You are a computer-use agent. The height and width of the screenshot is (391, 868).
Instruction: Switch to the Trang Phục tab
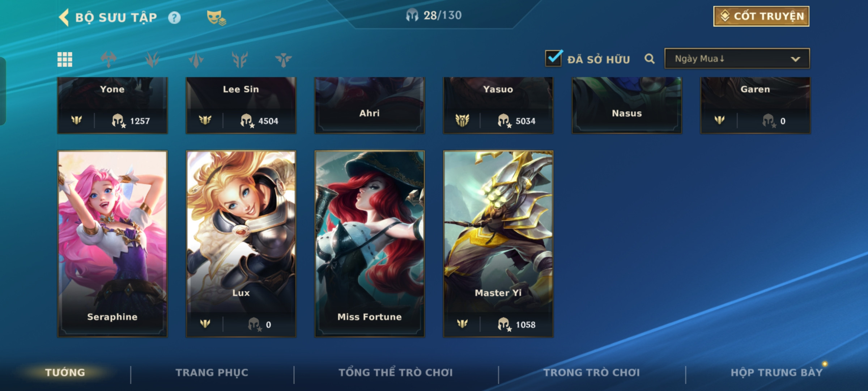point(212,373)
